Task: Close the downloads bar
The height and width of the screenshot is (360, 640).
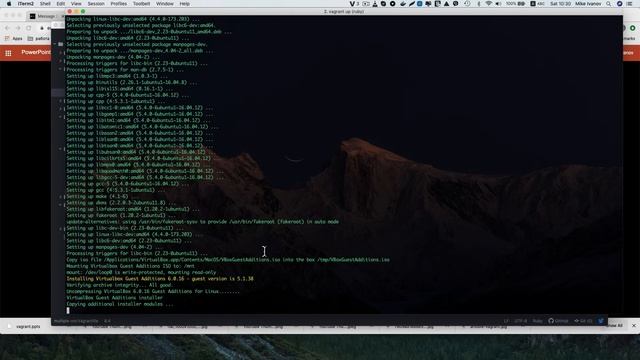Action: click(x=634, y=326)
